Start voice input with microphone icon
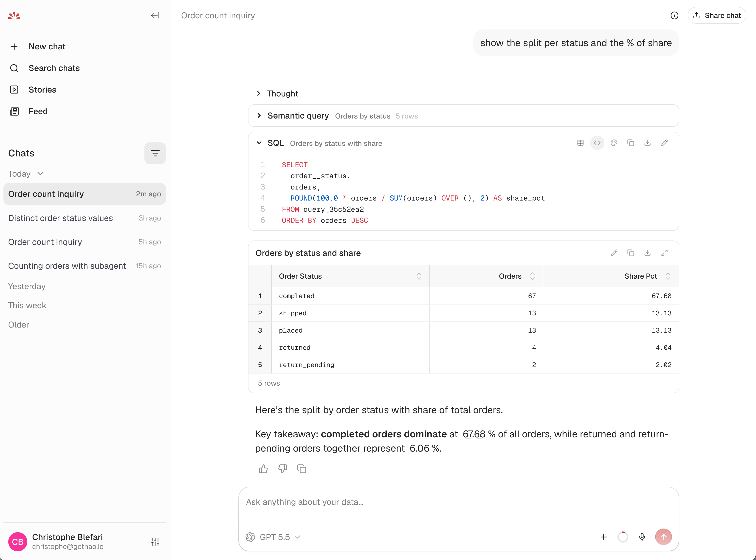Screen dimensions: 756x560 642,537
